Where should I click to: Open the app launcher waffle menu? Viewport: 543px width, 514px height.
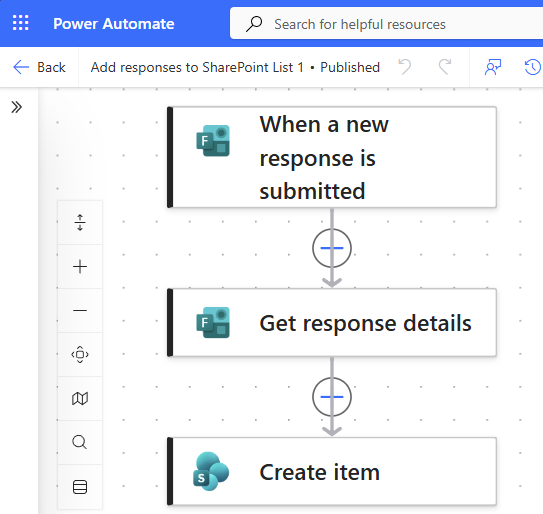20,23
